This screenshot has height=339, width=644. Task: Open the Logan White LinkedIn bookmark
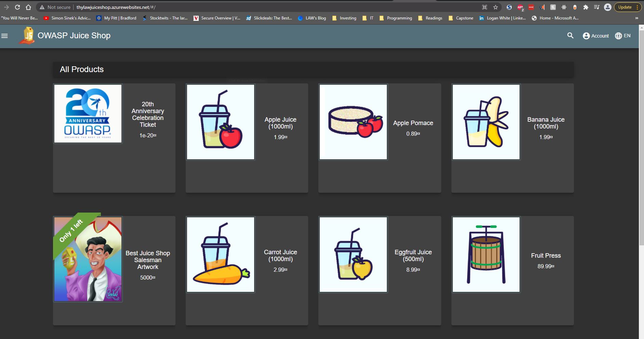click(x=502, y=18)
